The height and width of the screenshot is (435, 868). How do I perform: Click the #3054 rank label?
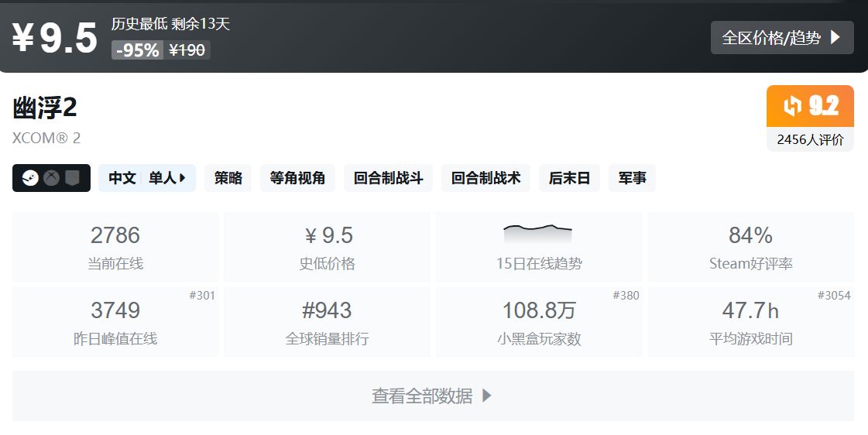[x=834, y=296]
